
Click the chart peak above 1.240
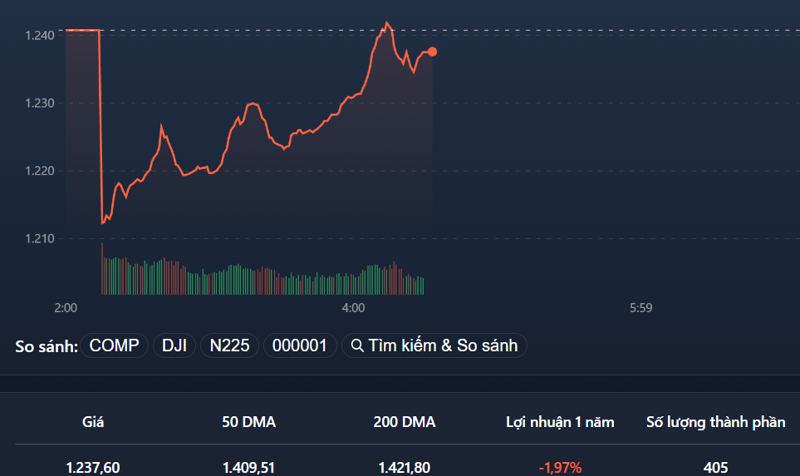pos(387,23)
